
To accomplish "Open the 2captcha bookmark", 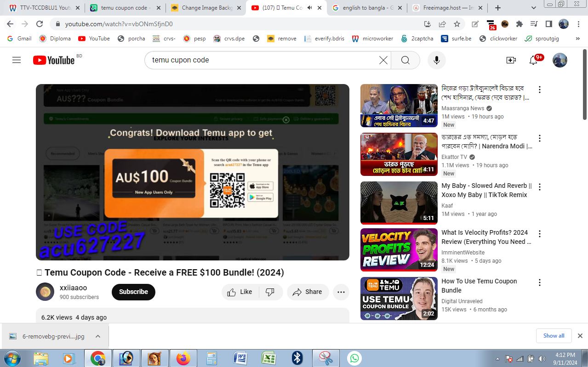I will coord(417,39).
